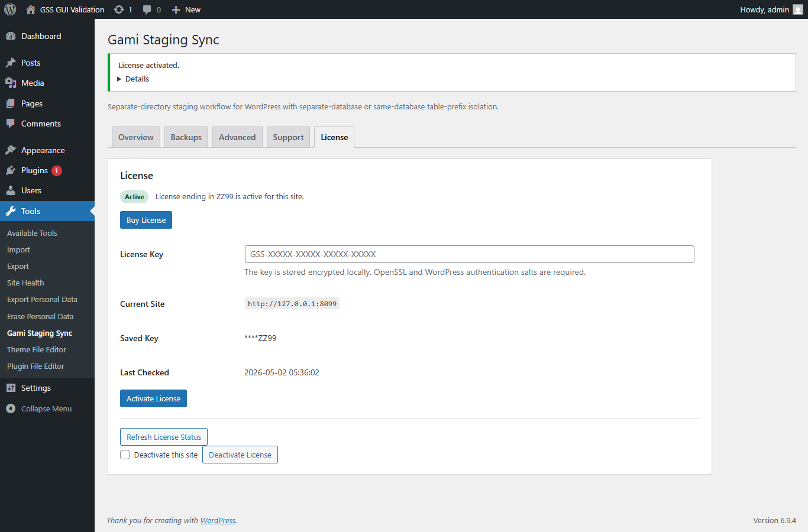The width and height of the screenshot is (808, 532).
Task: Expand the Details disclosure triangle
Action: [x=119, y=79]
